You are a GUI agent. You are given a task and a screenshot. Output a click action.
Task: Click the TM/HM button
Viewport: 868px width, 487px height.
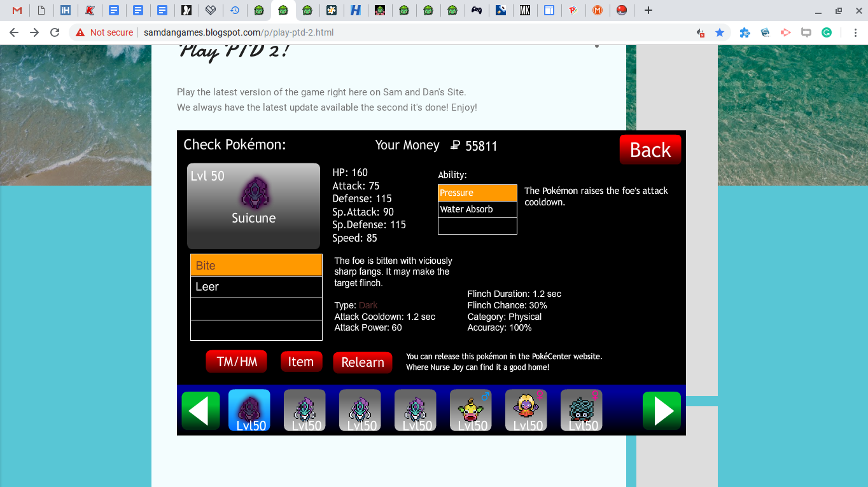(236, 362)
